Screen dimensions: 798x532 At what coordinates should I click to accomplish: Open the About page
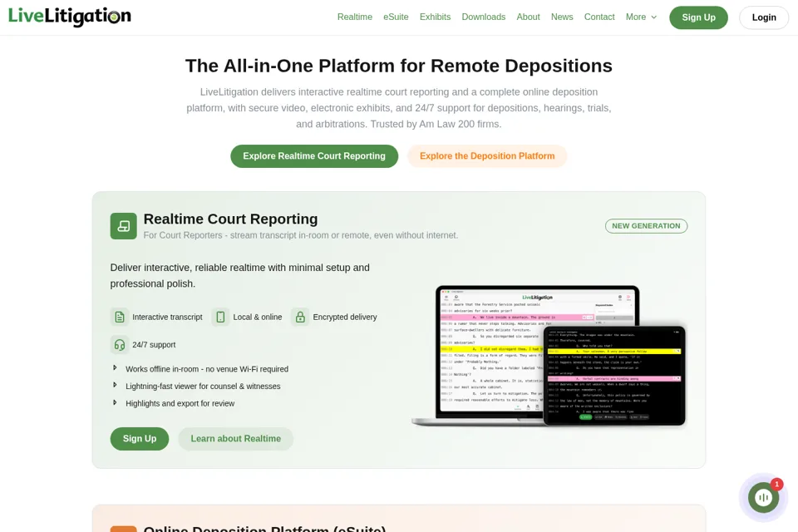coord(529,17)
